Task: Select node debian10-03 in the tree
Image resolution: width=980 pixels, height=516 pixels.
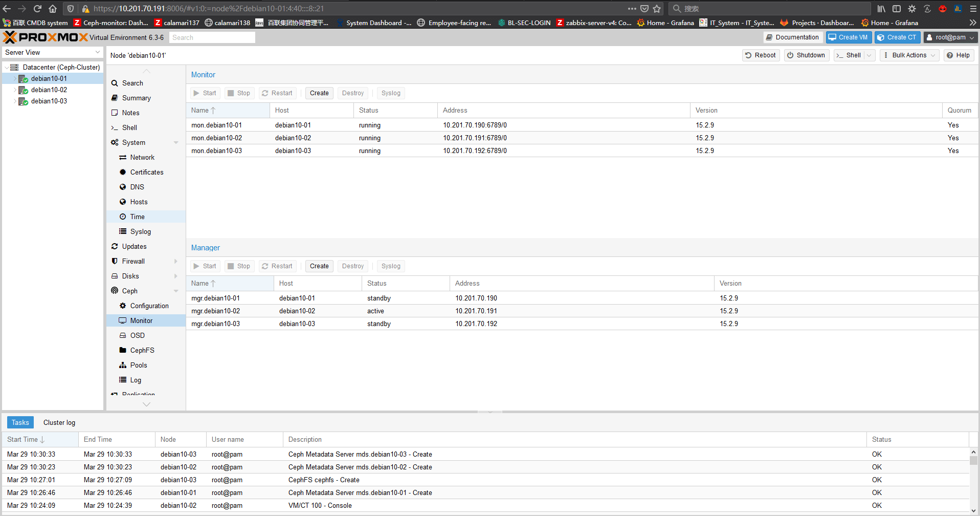Action: [49, 101]
